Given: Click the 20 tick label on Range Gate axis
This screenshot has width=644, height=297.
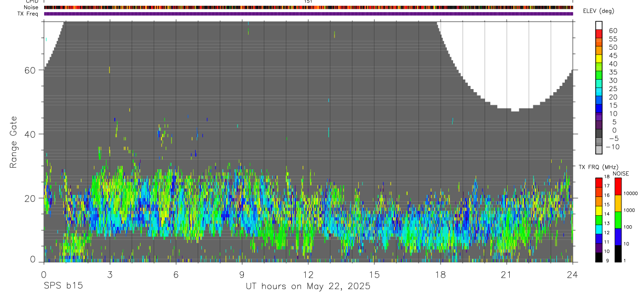Looking at the screenshot, I should [31, 198].
